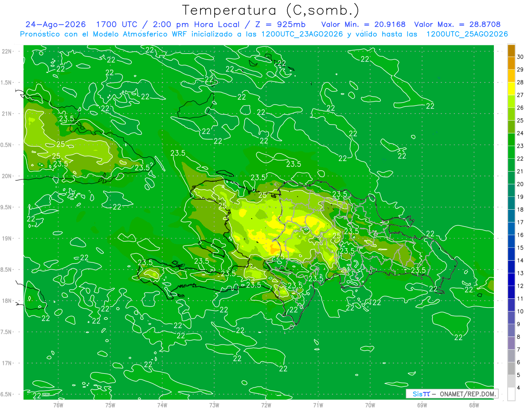Viewport: 532px width, 411px height.
Task: Click the legend color band between 25 and 26
Action: [511, 114]
